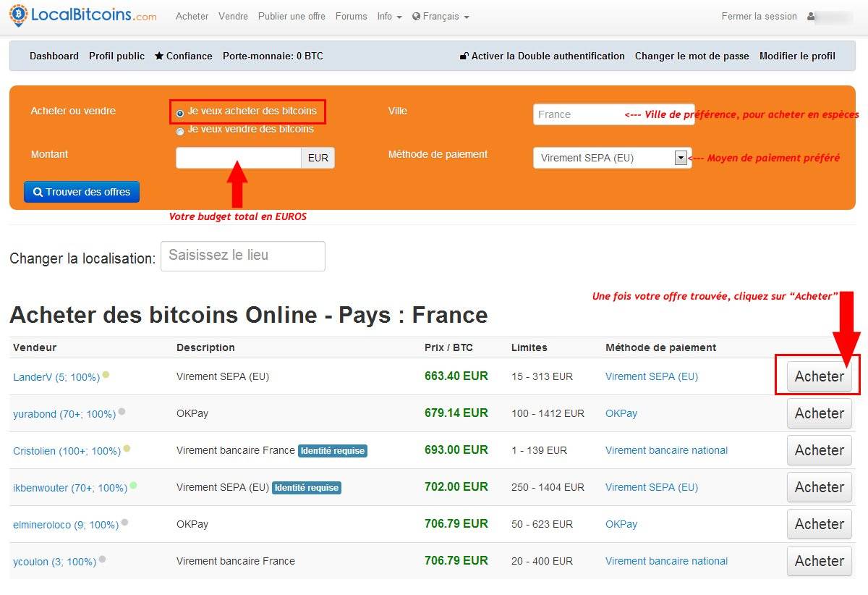The image size is (868, 595).
Task: Open Porte-monnaie: 0 BTC
Action: (273, 56)
